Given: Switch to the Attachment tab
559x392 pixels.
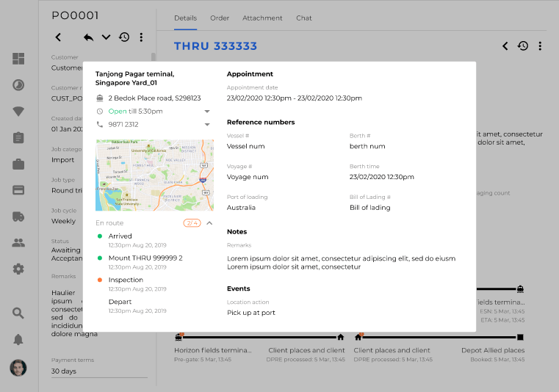Looking at the screenshot, I should [x=262, y=18].
